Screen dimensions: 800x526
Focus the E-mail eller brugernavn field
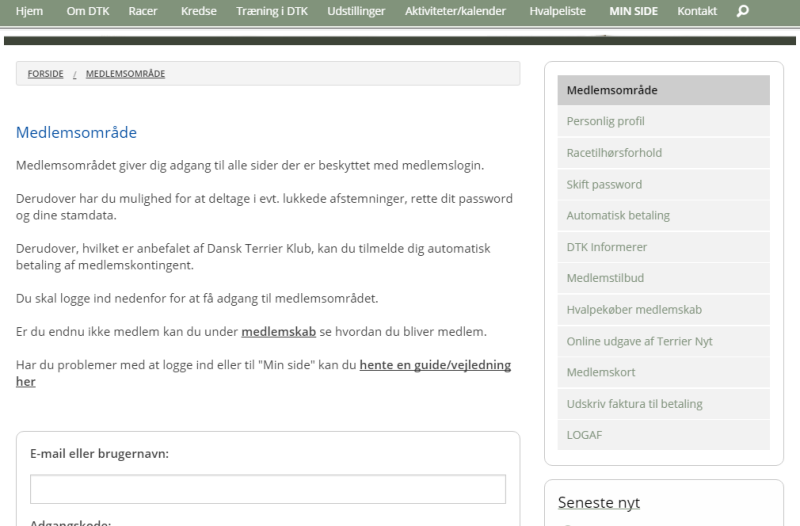click(x=268, y=489)
